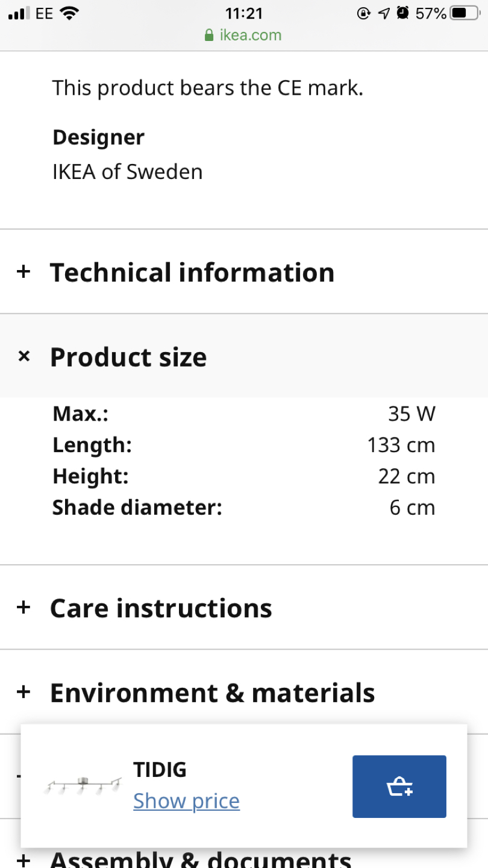Click the plus icon beside Technical information

tap(23, 272)
